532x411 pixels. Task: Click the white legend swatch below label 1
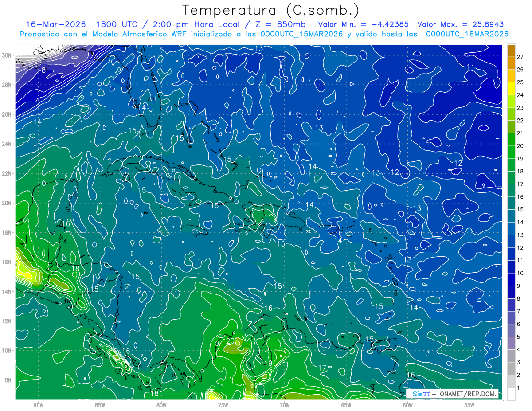coord(511,394)
